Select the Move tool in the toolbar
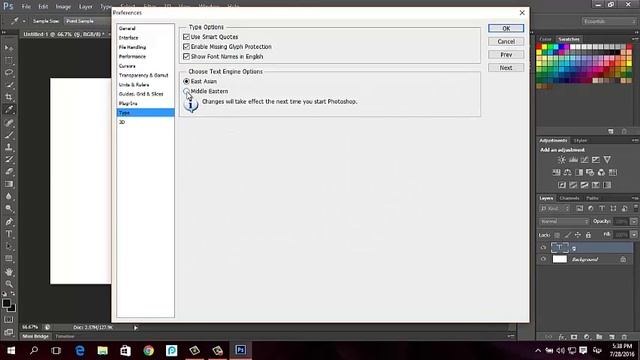The width and height of the screenshot is (640, 360). pyautogui.click(x=9, y=48)
